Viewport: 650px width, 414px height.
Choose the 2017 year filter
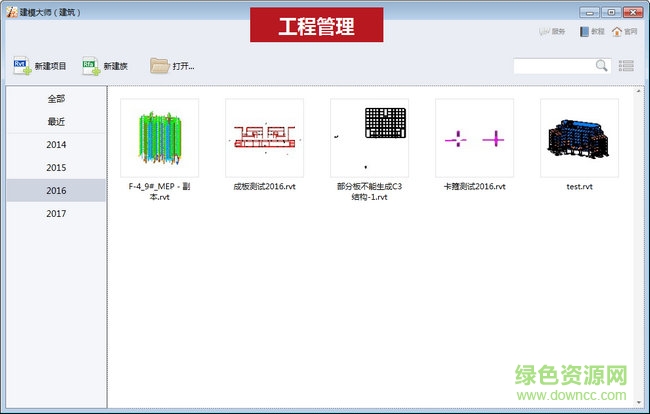click(56, 214)
